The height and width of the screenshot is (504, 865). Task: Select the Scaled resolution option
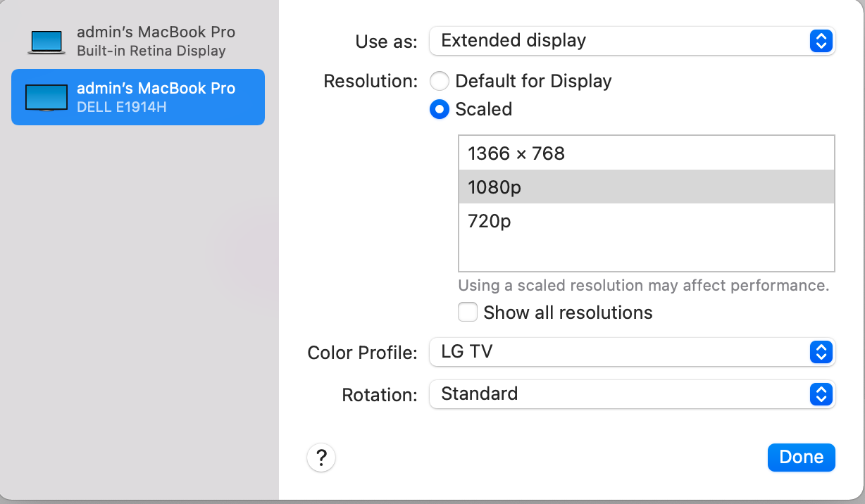pos(440,110)
